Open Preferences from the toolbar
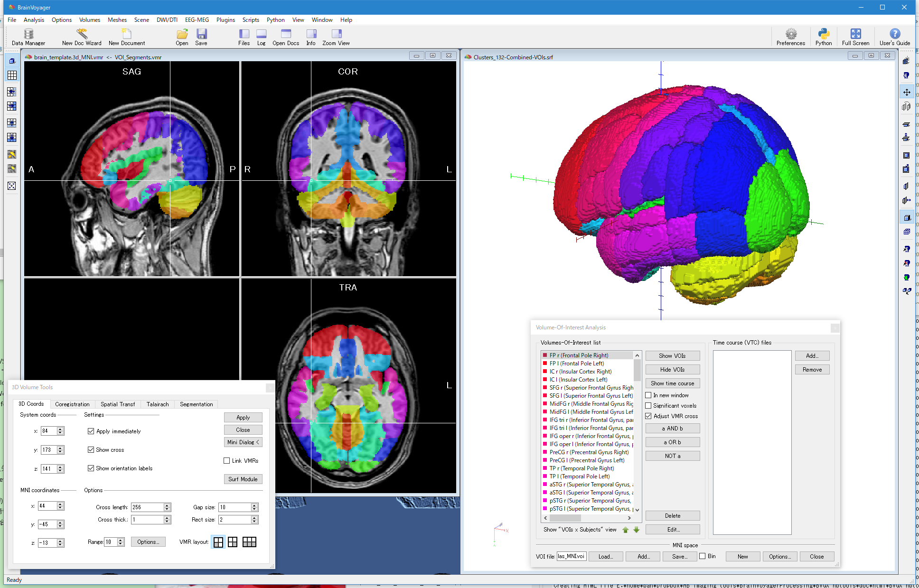This screenshot has width=919, height=588. (x=791, y=37)
